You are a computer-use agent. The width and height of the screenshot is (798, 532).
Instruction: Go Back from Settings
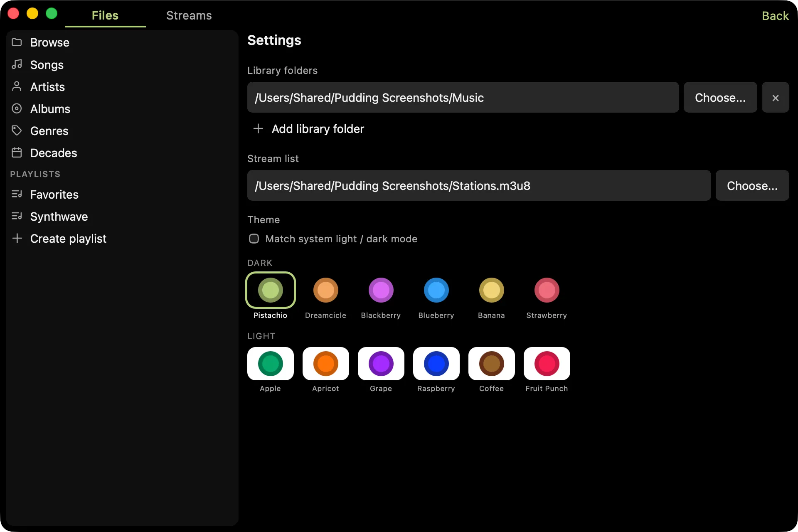(x=775, y=16)
